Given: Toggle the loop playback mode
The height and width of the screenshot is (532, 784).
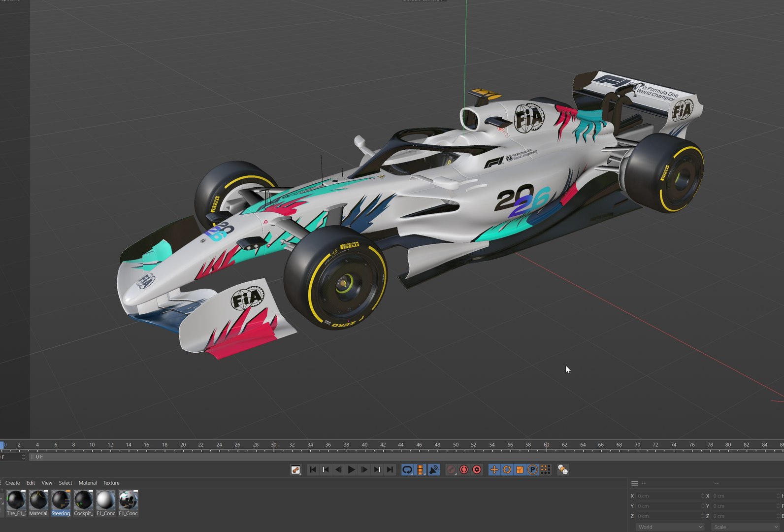Looking at the screenshot, I should (x=407, y=470).
